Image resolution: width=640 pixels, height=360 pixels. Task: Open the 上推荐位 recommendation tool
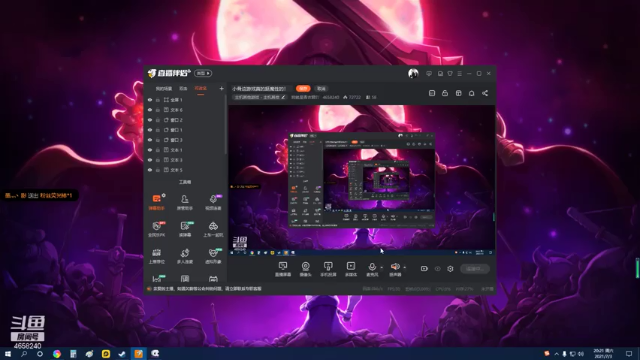click(x=156, y=256)
